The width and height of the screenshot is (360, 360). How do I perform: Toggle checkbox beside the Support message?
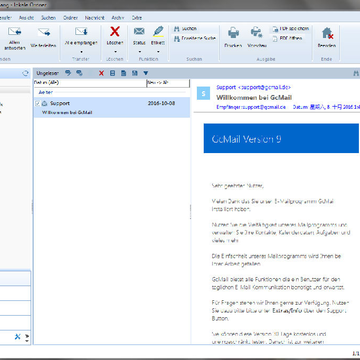(38, 103)
